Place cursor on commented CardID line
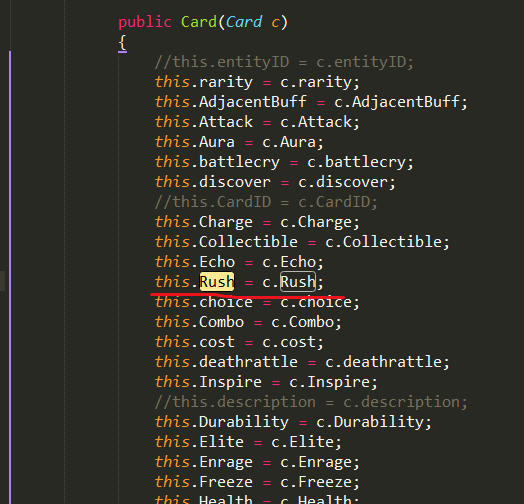Screen dimensions: 524x504 point(266,202)
